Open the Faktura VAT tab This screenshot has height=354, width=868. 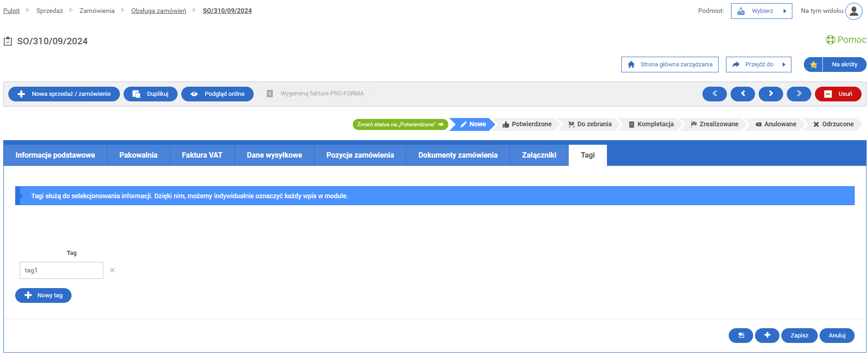pos(202,155)
